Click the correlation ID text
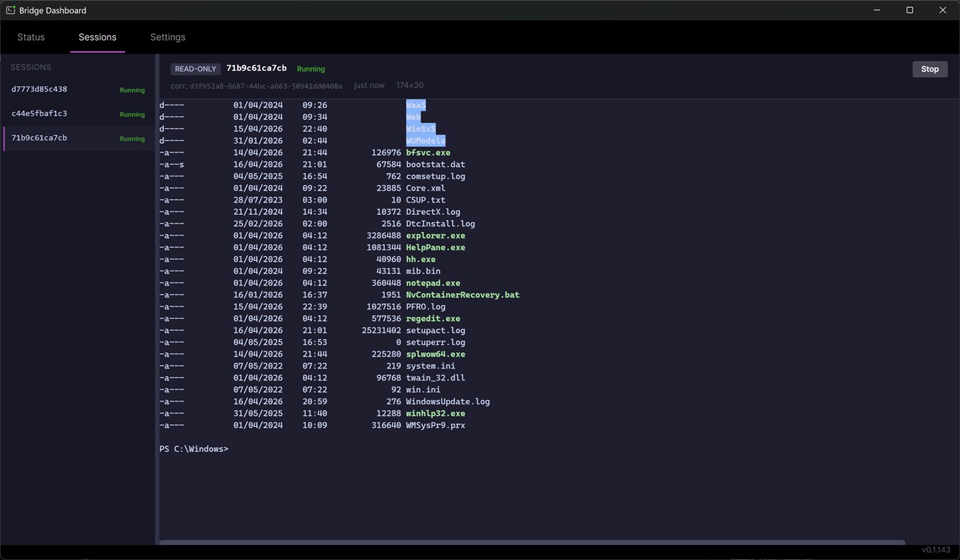 click(256, 86)
